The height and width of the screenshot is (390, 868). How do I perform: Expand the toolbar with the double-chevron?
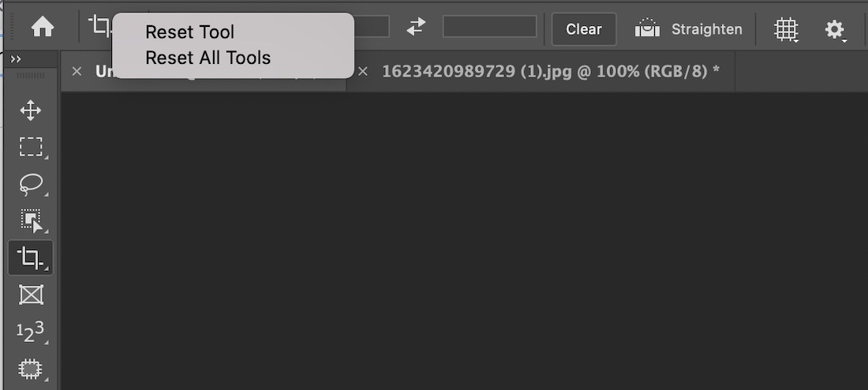[x=16, y=59]
